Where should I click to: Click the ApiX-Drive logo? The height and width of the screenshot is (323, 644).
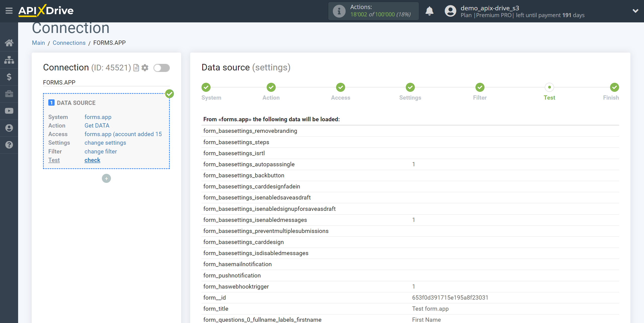46,11
